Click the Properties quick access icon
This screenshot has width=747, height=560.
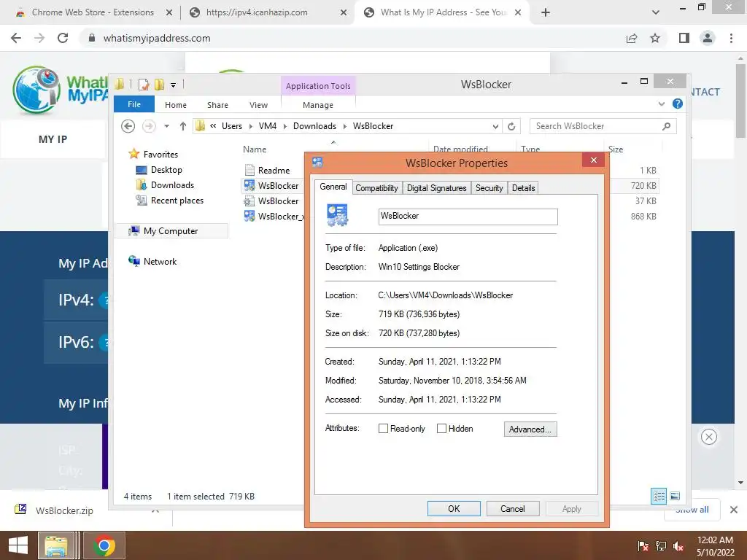click(x=144, y=85)
